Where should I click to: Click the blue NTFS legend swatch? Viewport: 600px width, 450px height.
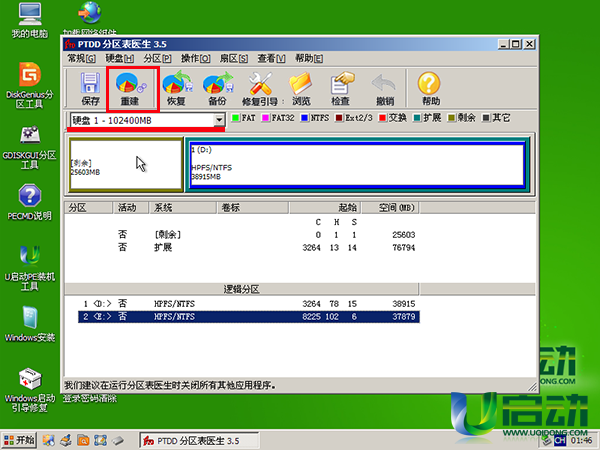pos(305,117)
